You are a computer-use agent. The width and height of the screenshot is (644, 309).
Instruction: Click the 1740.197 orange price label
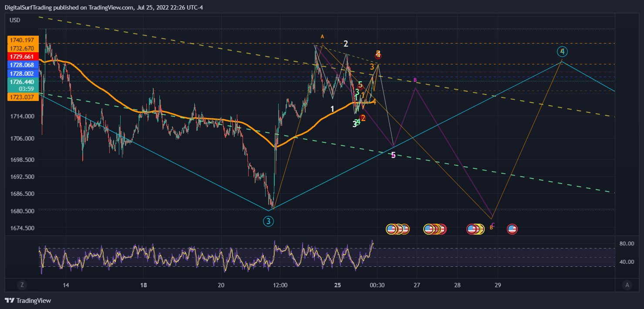point(23,40)
